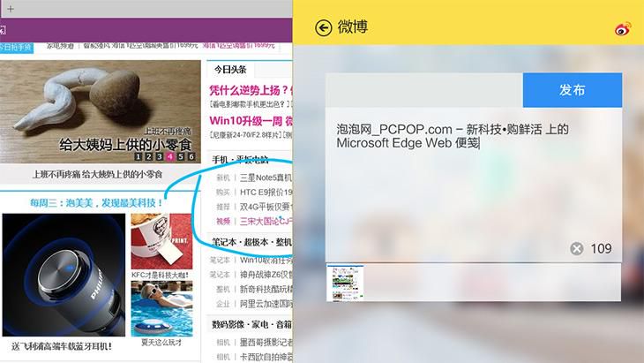
Task: Open the 上班不再疼痛 caption link
Action: click(x=97, y=174)
